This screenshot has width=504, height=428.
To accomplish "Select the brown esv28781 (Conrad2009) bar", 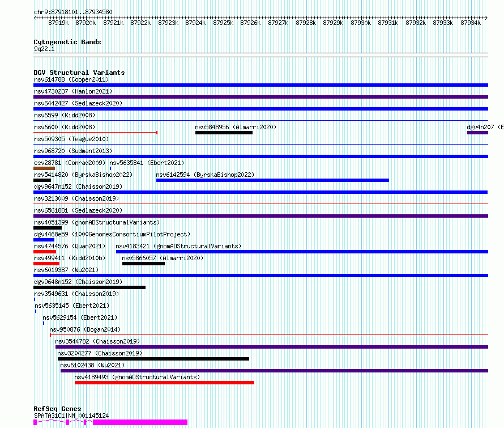I will 44,168.
